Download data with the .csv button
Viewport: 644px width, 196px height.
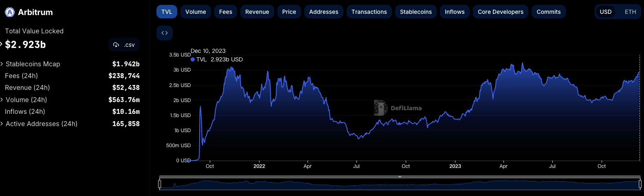point(124,45)
